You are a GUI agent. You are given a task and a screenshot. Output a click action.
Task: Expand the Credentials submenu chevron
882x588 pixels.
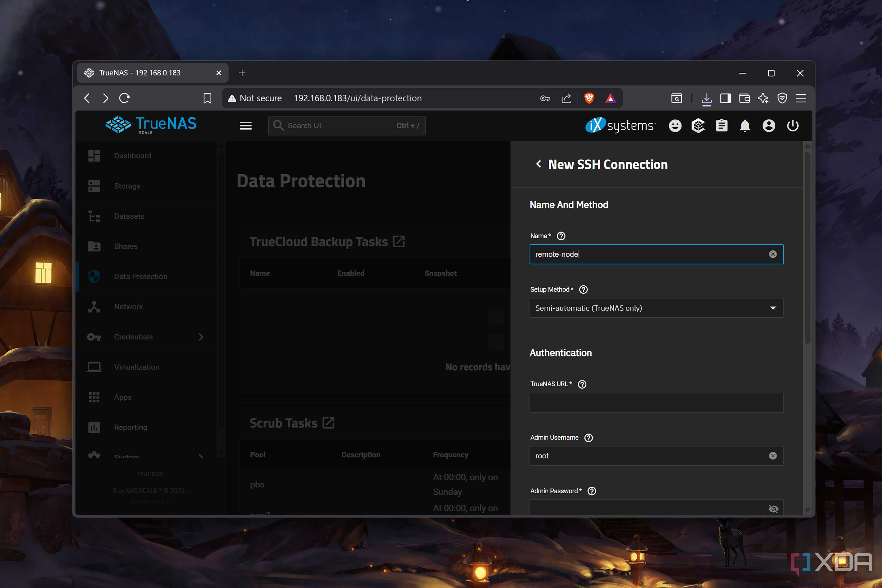[x=201, y=337]
